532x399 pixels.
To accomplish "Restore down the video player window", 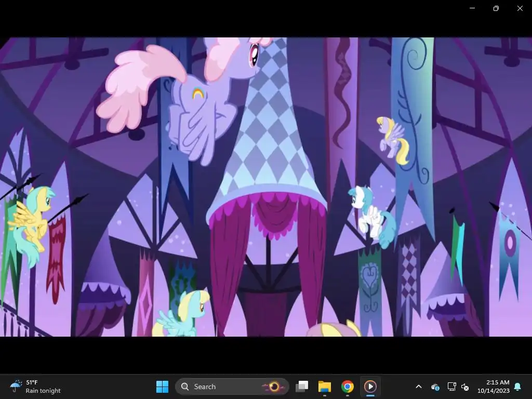I will tap(496, 8).
